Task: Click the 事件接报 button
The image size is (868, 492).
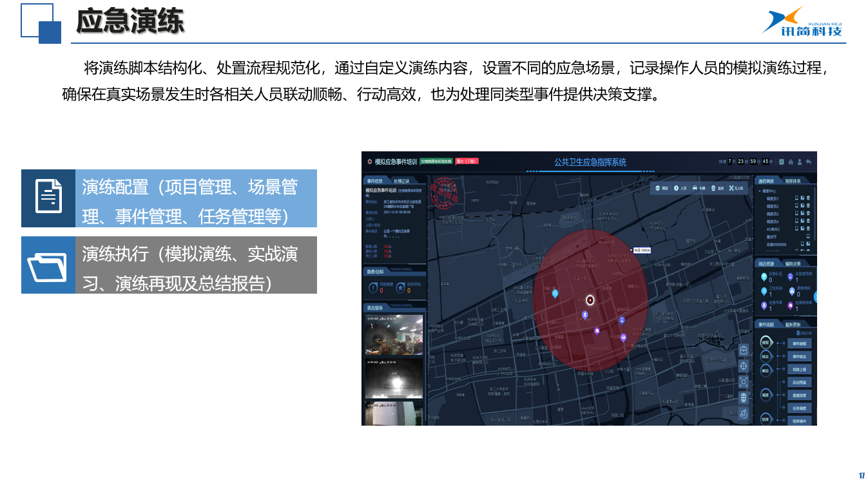Action: click(x=800, y=343)
